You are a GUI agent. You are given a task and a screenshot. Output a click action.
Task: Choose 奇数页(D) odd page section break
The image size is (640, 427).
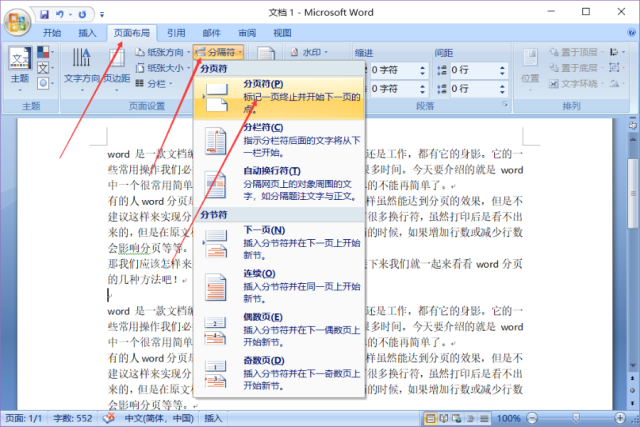pyautogui.click(x=279, y=374)
